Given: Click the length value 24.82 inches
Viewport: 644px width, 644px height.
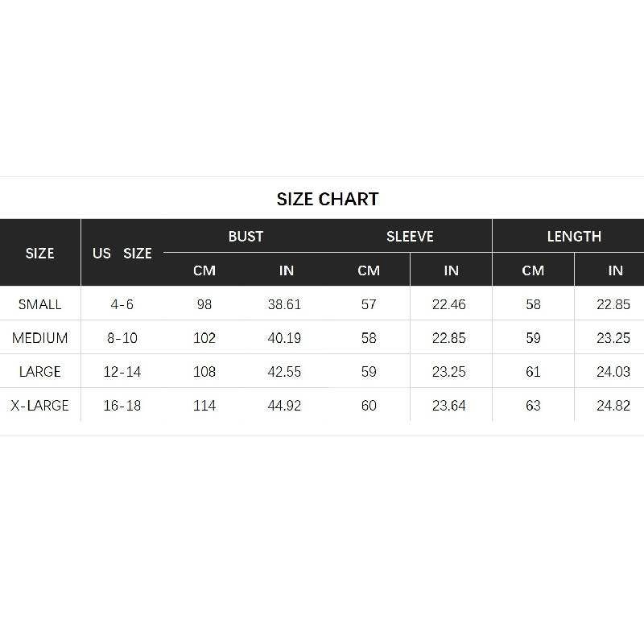Looking at the screenshot, I should pos(613,406).
